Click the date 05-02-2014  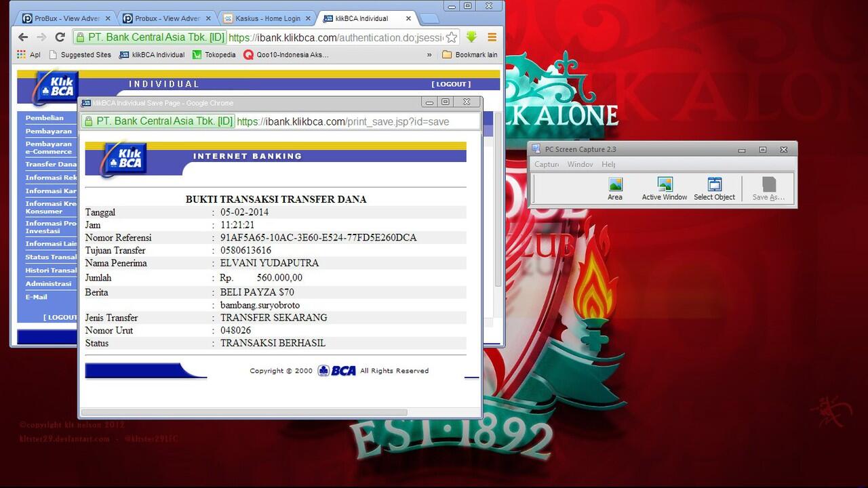click(244, 212)
